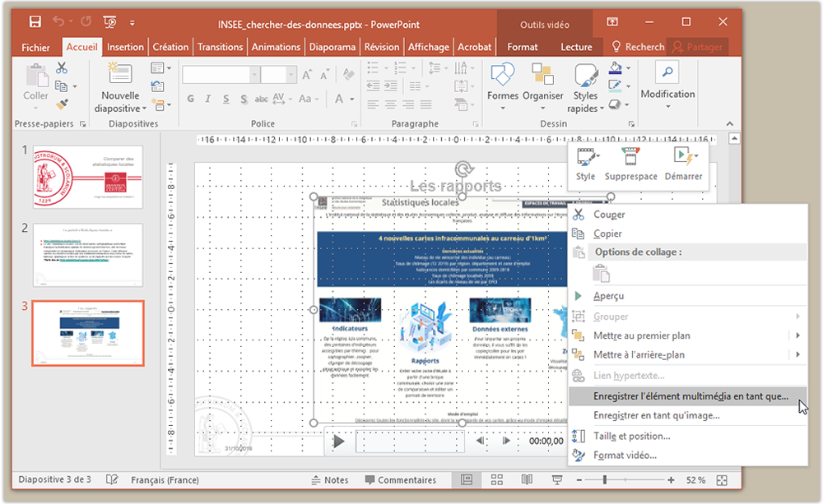Toggle the Notes pane
Screen dimensions: 823x504
tap(329, 480)
